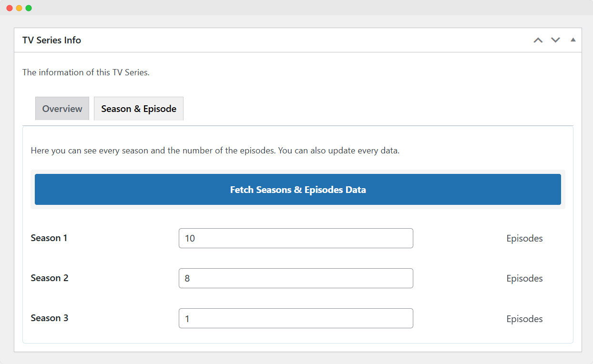Focus the Season 1 episodes input field
Image resolution: width=593 pixels, height=364 pixels.
[296, 238]
